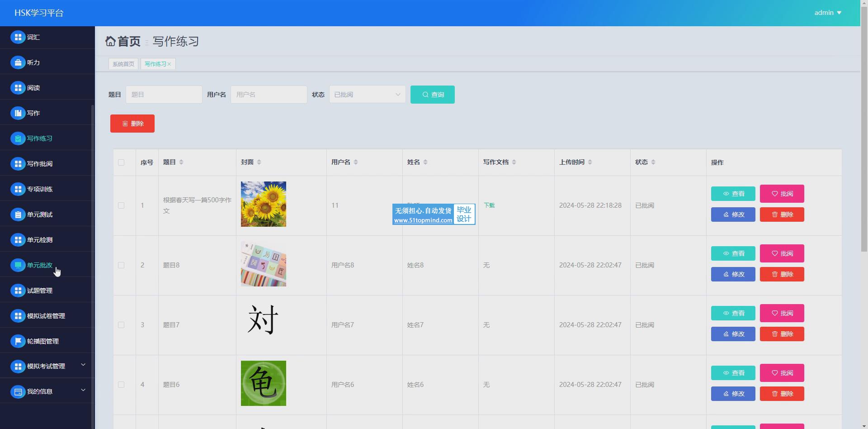Screen dimensions: 868x429
Task: Click the 听力 briefcase icon
Action: coord(18,62)
